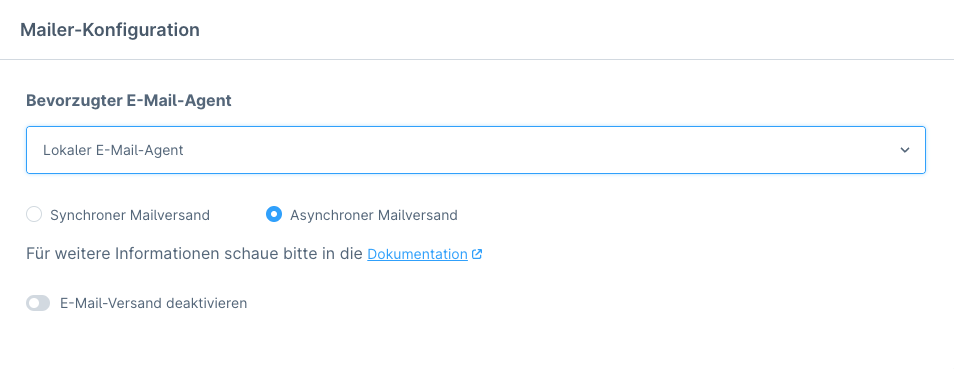Select the Synchroner Mailversand radio button

point(34,214)
